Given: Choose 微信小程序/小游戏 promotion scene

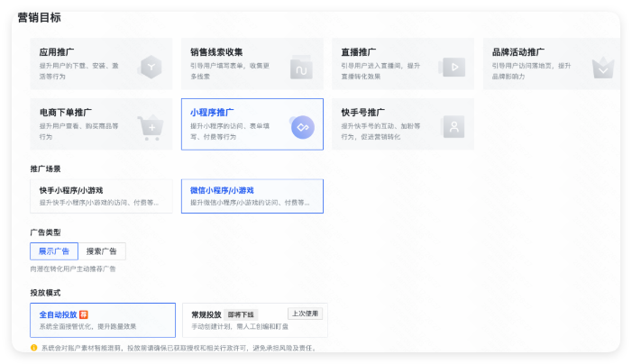Looking at the screenshot, I should (x=252, y=196).
